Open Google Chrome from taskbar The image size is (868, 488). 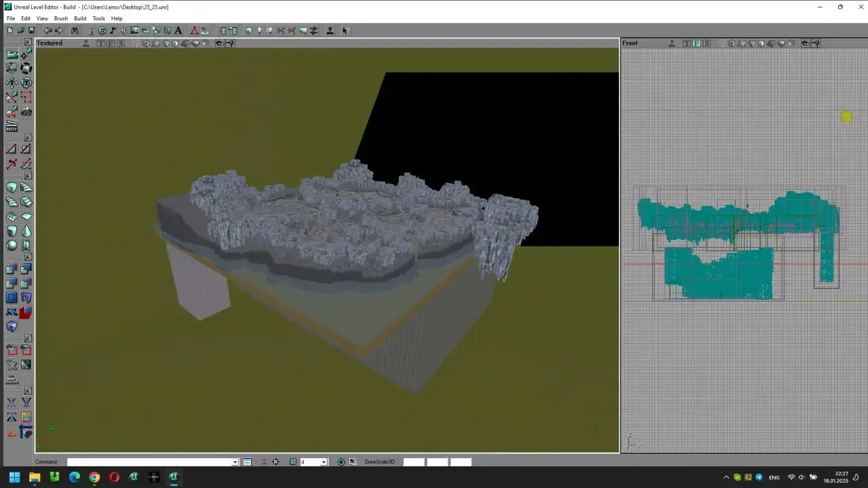(x=94, y=477)
